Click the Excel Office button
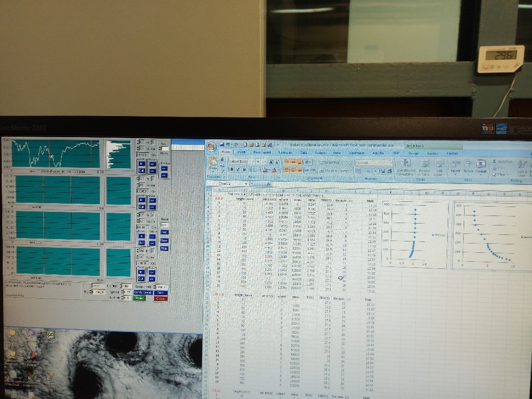 [212, 147]
